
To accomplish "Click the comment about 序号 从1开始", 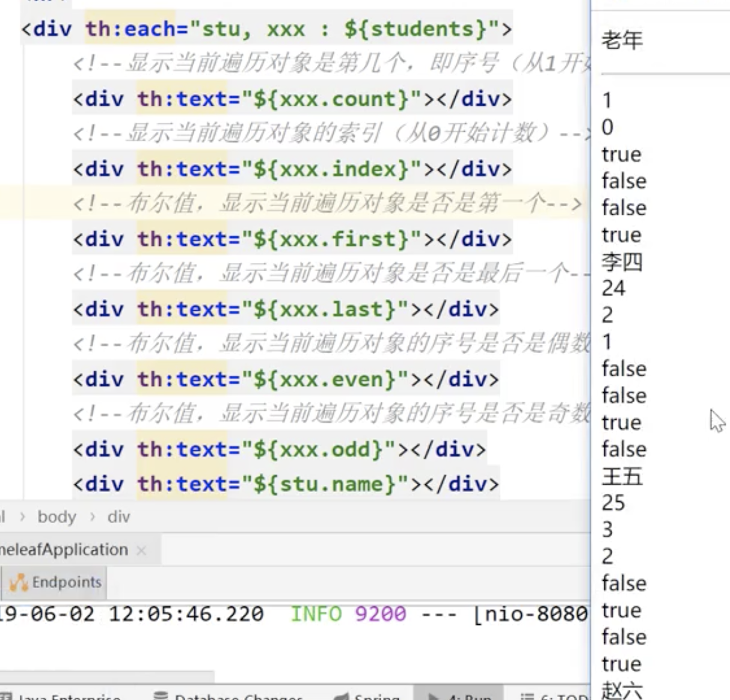I will coord(331,64).
